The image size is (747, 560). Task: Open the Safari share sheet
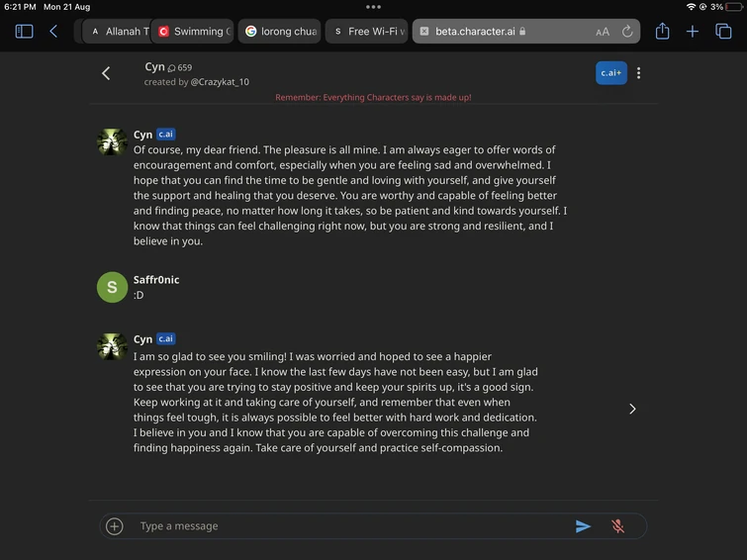pyautogui.click(x=662, y=32)
